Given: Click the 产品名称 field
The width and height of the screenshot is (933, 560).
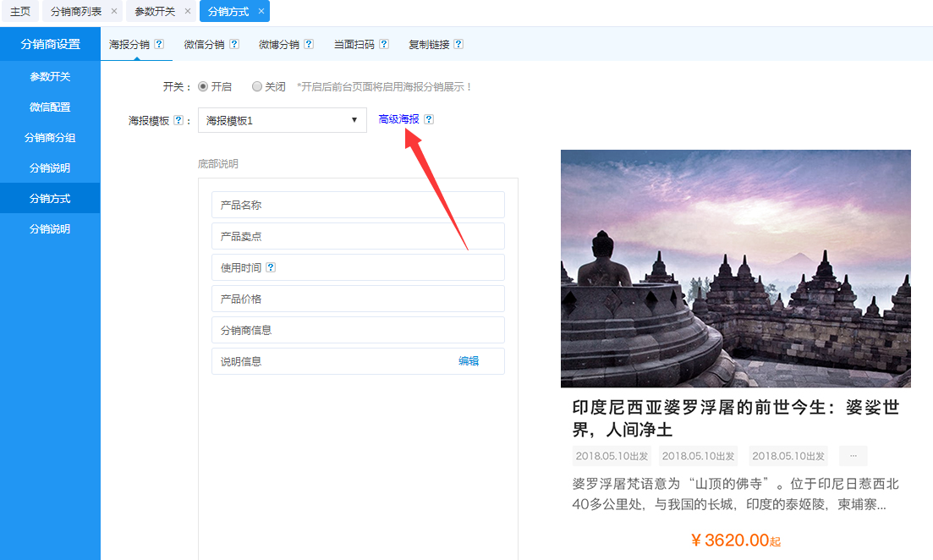Looking at the screenshot, I should pyautogui.click(x=358, y=205).
